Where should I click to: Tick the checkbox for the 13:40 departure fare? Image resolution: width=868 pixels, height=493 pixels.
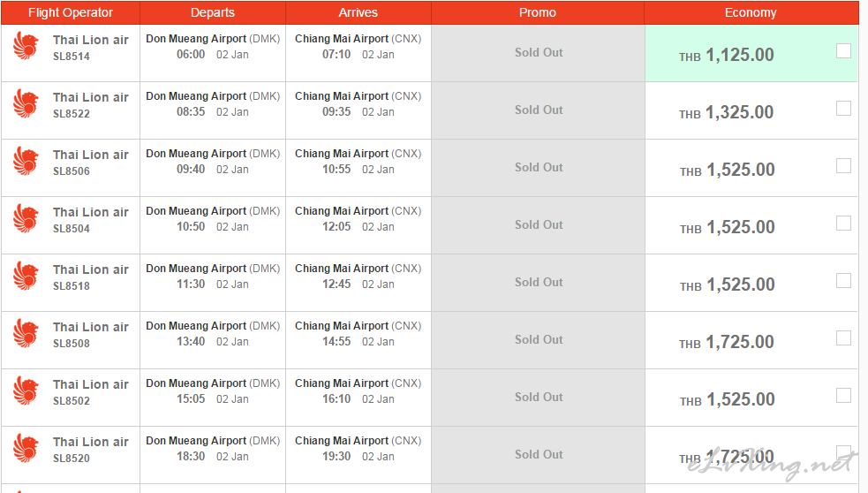pyautogui.click(x=843, y=338)
